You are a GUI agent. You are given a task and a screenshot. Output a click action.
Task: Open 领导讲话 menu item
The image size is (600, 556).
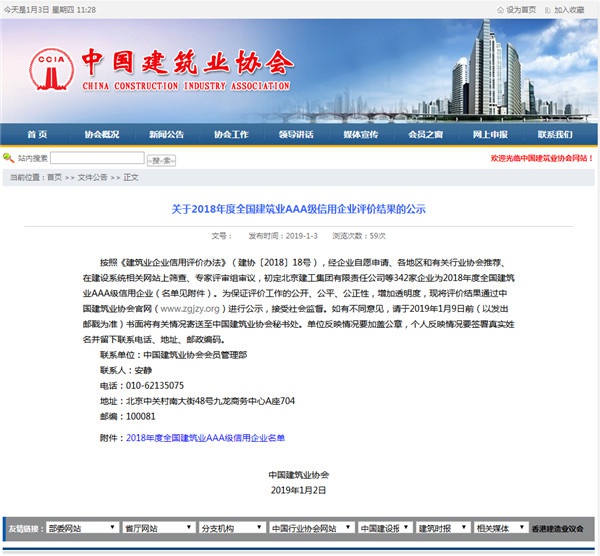296,134
